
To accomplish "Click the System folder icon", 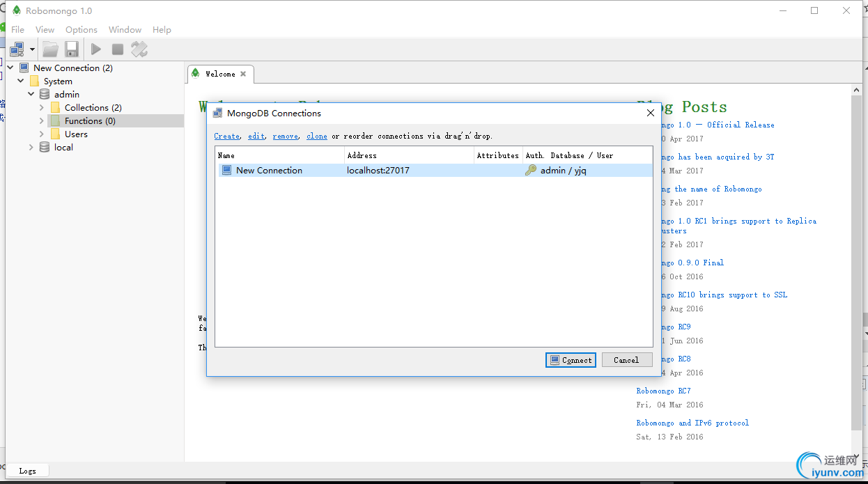I will pos(34,81).
